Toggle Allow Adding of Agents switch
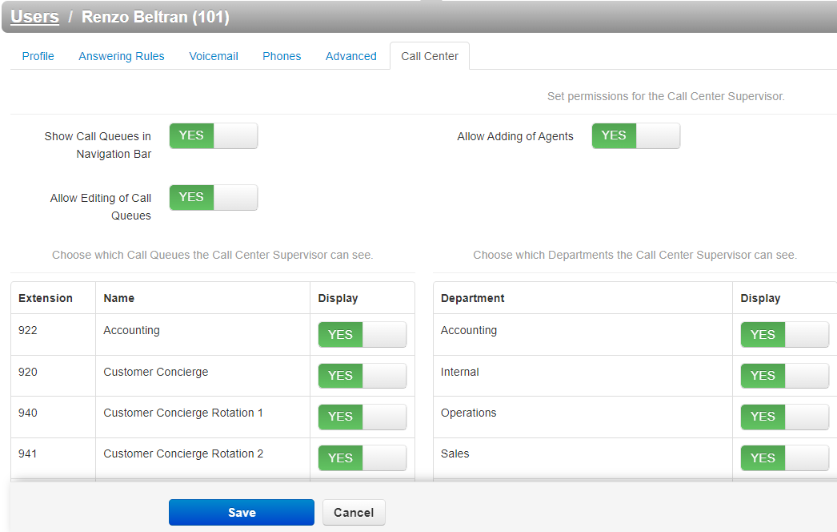The image size is (837, 532). click(636, 136)
